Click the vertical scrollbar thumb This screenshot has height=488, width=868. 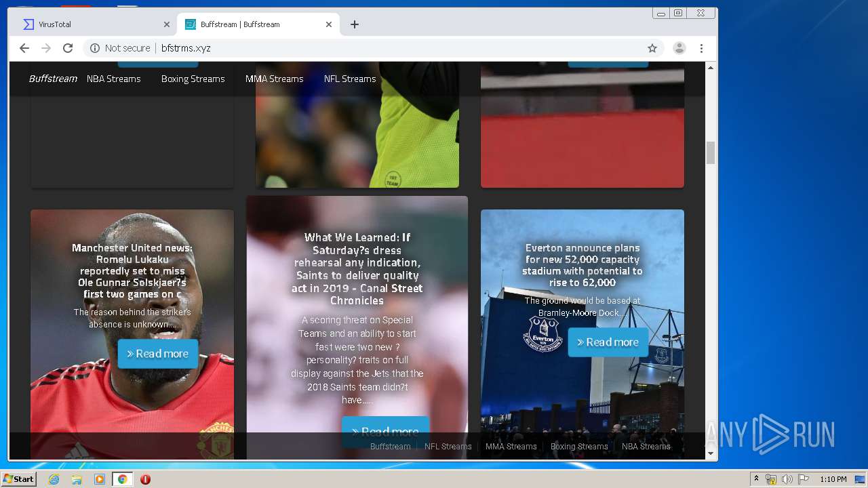[x=711, y=152]
